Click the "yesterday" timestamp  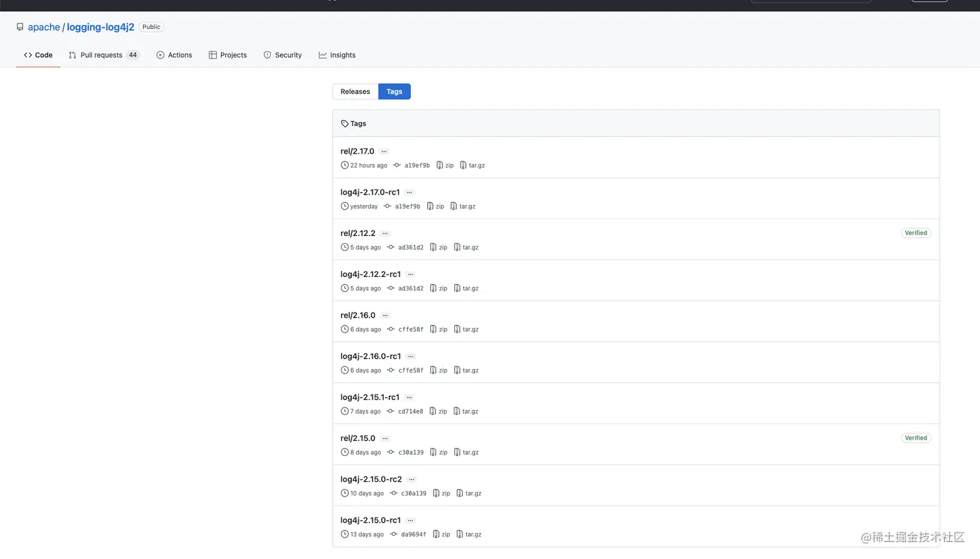(x=364, y=206)
